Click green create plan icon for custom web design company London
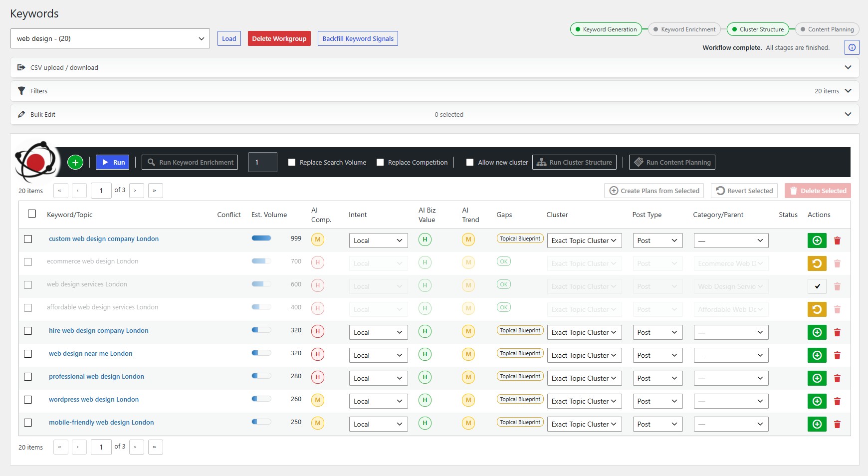The width and height of the screenshot is (868, 476). tap(817, 240)
